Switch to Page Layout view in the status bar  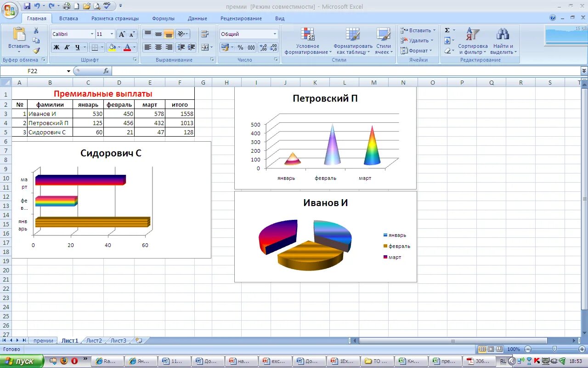click(x=491, y=349)
